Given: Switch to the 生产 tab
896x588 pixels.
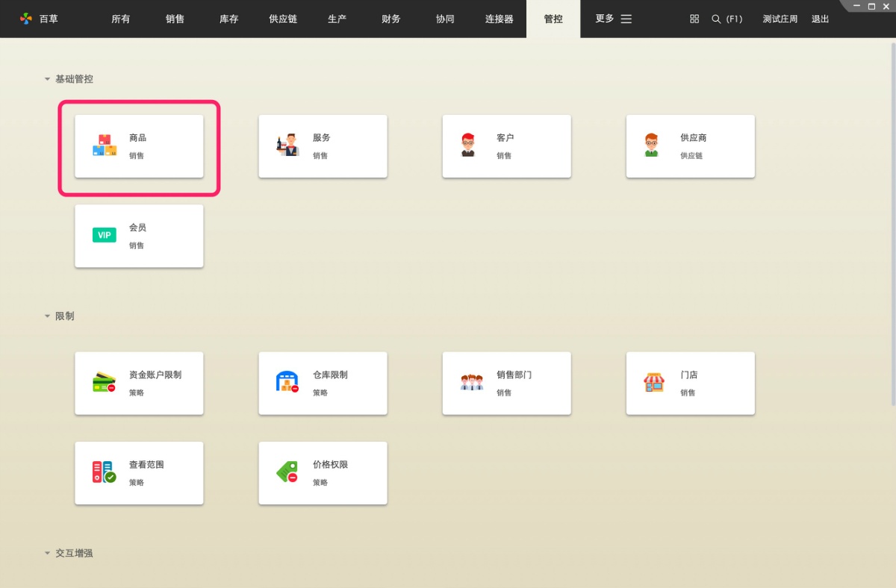Looking at the screenshot, I should click(x=337, y=19).
